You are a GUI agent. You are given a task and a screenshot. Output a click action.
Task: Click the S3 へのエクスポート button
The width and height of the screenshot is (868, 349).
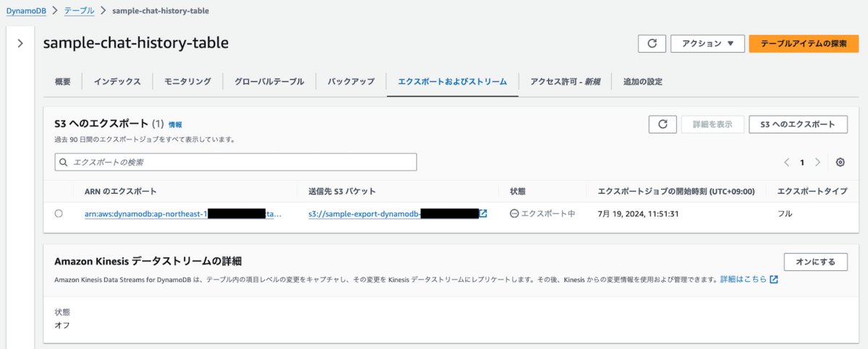(798, 124)
